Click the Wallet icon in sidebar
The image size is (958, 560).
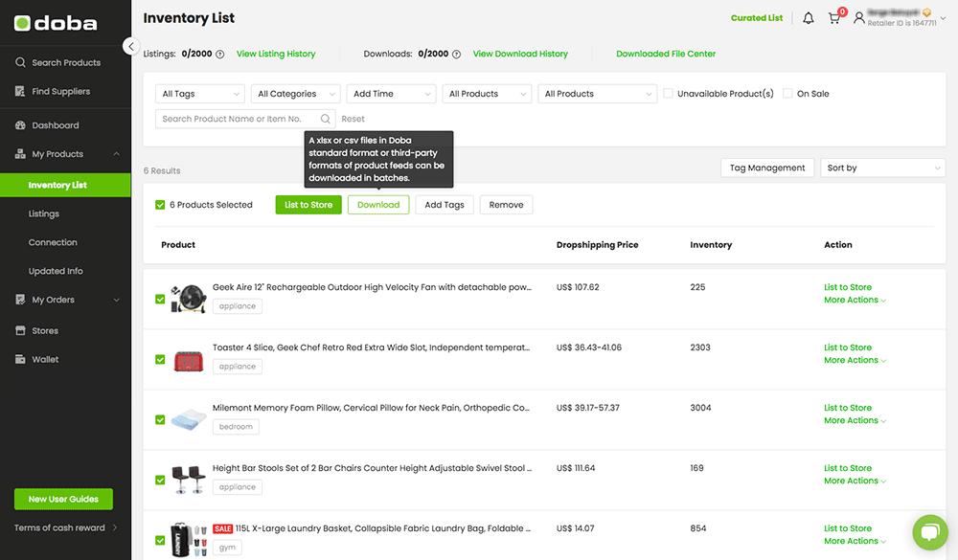tap(20, 360)
